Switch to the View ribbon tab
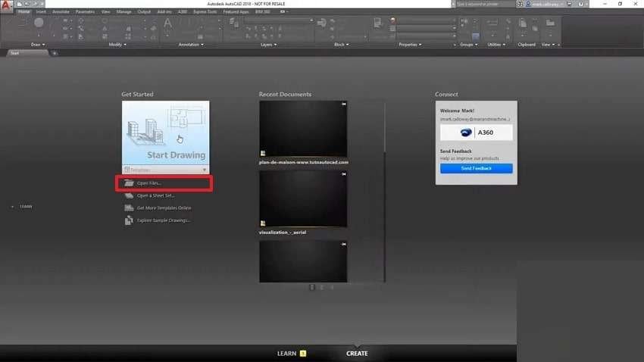The width and height of the screenshot is (644, 362). click(105, 11)
